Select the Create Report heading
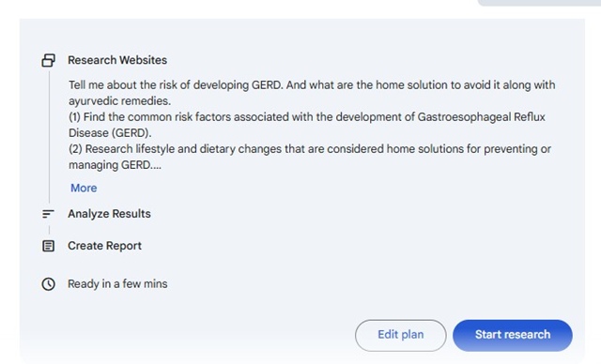This screenshot has height=364, width=601. tap(104, 246)
